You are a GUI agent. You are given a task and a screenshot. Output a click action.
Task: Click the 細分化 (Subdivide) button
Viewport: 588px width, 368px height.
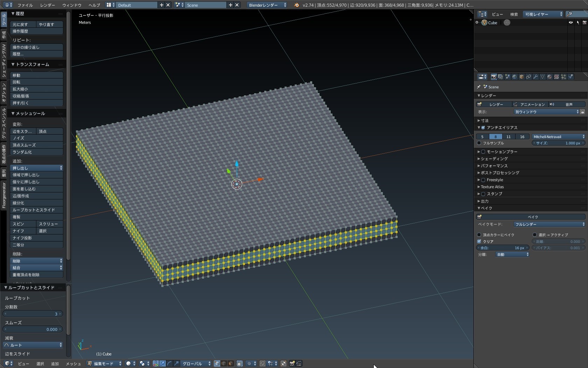(x=36, y=203)
